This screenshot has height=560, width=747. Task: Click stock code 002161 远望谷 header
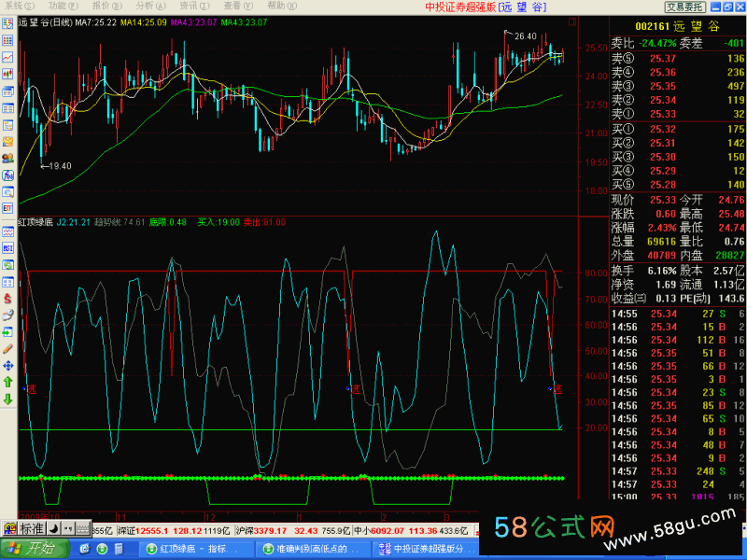coord(677,26)
